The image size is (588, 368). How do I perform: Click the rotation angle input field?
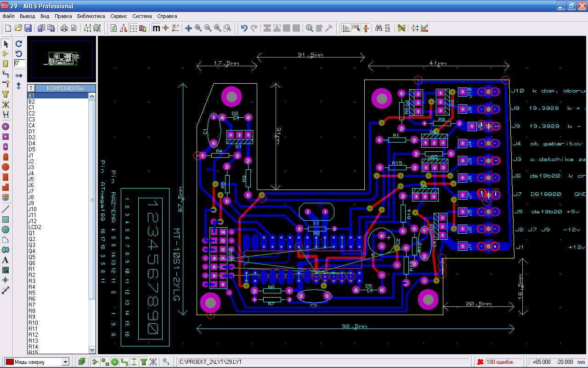point(19,63)
